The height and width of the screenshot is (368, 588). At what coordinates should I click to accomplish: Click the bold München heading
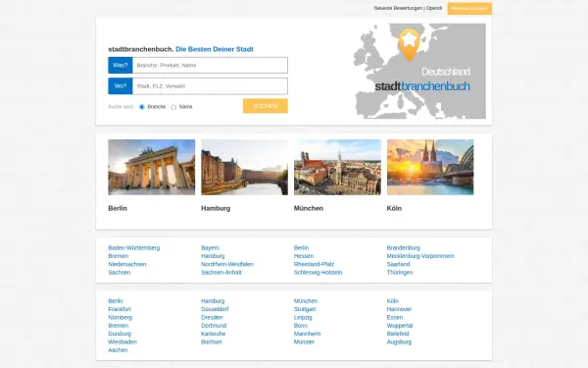tap(309, 208)
